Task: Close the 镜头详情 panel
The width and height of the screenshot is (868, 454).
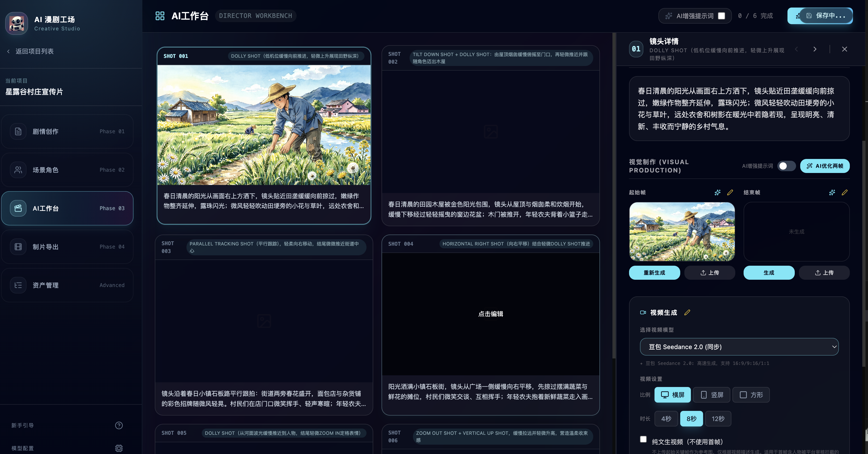Action: (844, 49)
